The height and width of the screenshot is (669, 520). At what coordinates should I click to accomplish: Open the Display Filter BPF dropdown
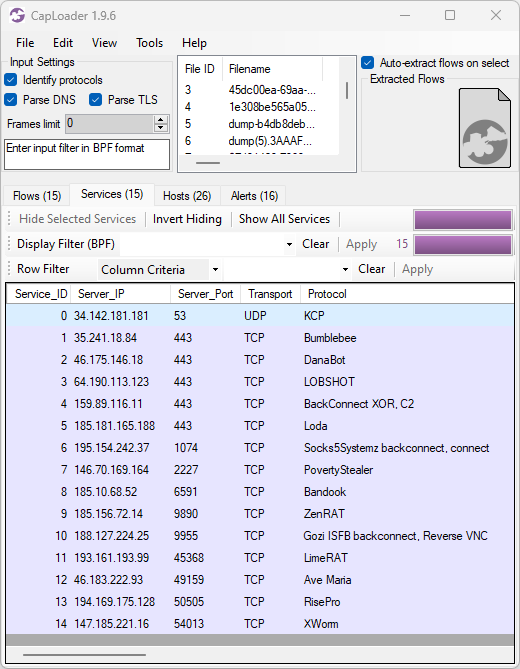(289, 244)
